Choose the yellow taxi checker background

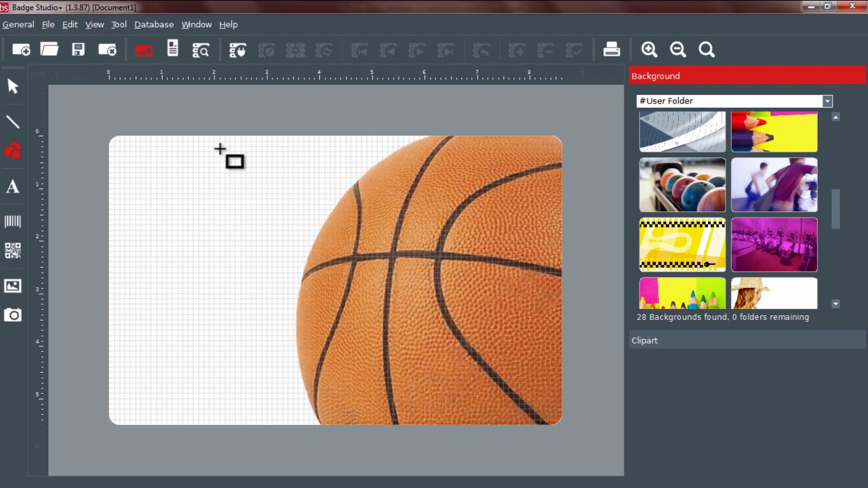pos(682,245)
